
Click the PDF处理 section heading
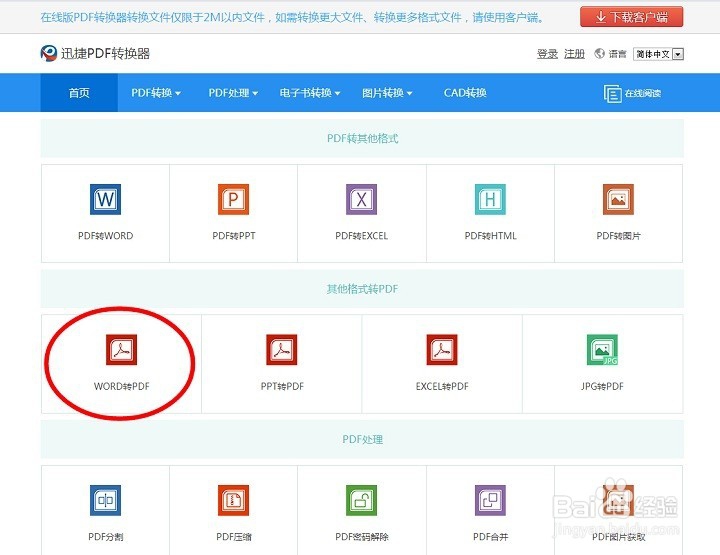[x=362, y=439]
